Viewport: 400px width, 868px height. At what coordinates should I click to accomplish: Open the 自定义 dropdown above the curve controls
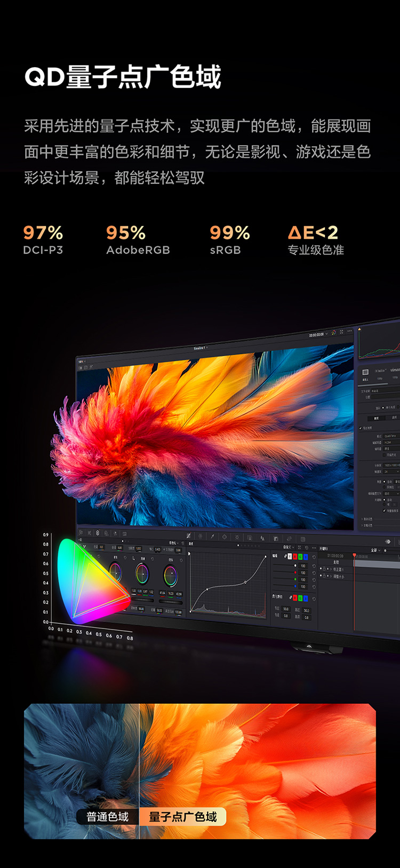(289, 547)
